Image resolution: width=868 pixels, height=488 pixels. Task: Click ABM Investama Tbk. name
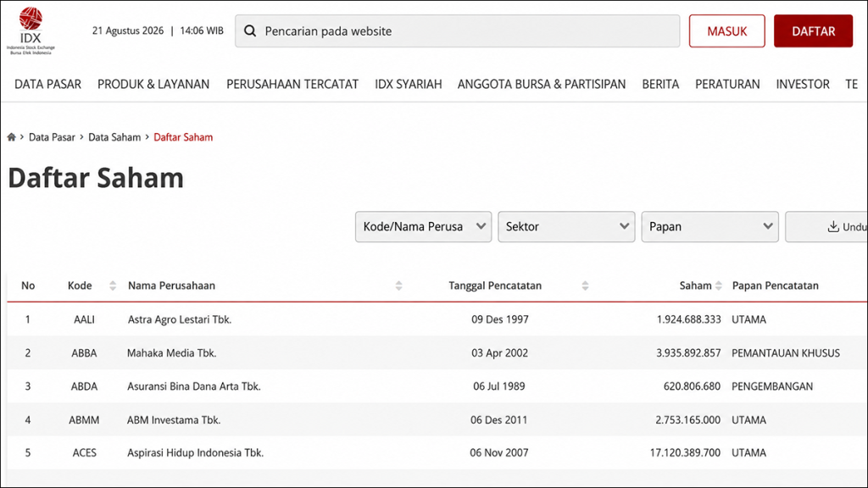[x=174, y=420]
